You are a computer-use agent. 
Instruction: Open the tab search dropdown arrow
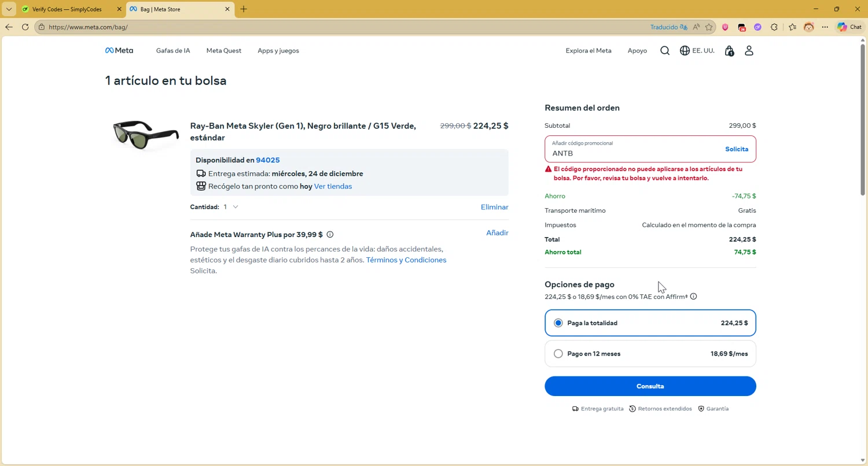[x=9, y=9]
